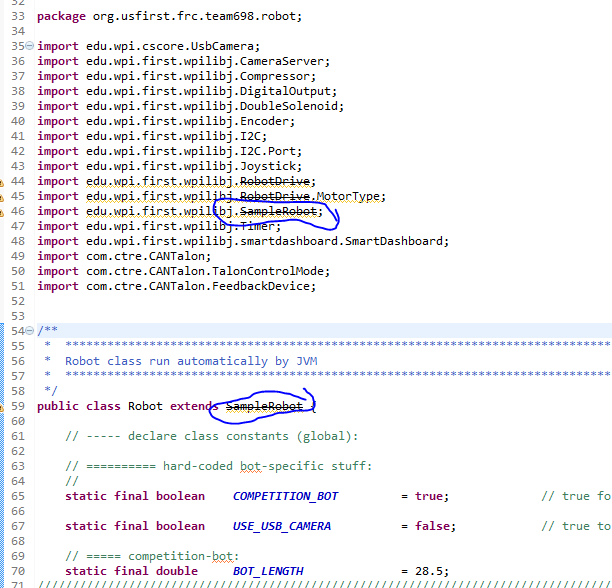
Task: Click the public keyword on line 59
Action: tap(58, 406)
